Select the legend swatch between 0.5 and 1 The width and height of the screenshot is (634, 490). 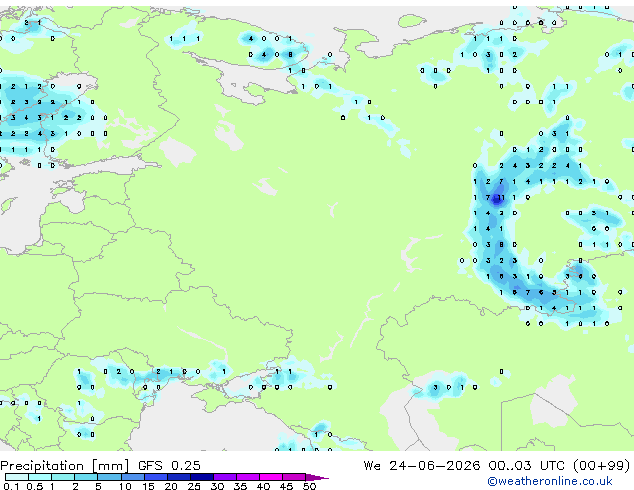coord(40,477)
